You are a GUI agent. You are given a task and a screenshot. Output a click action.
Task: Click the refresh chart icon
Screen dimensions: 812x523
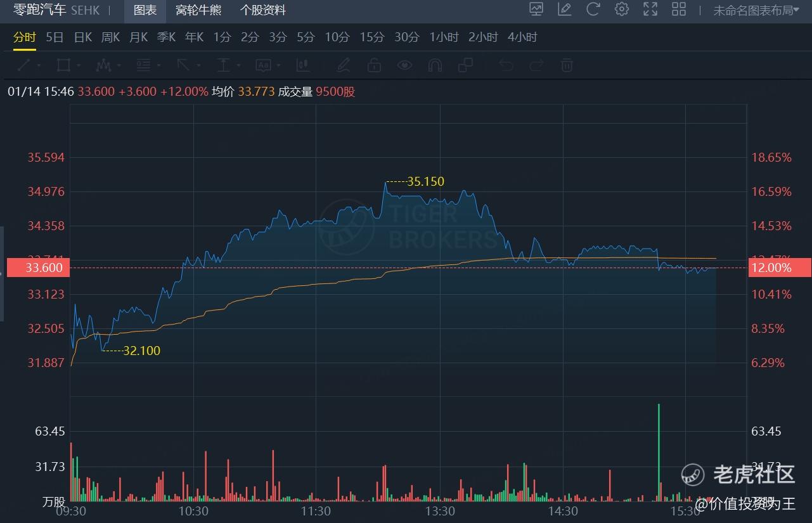(593, 10)
